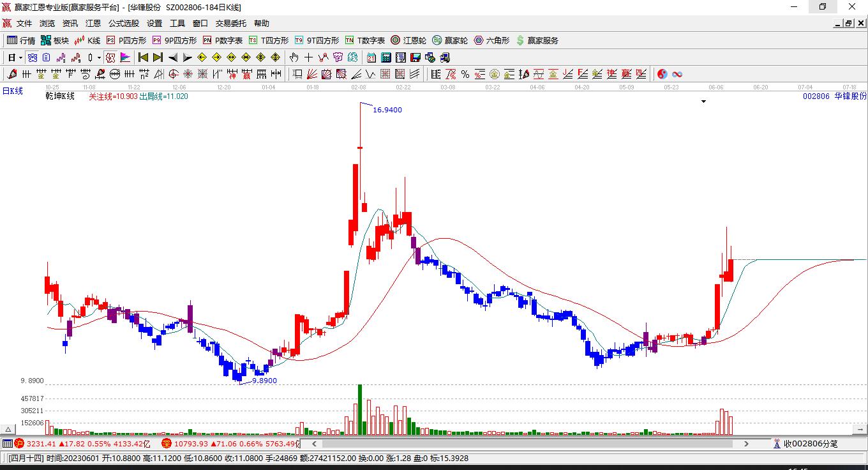
Task: Click the gold 金 coin circle icon
Action: click(495, 74)
